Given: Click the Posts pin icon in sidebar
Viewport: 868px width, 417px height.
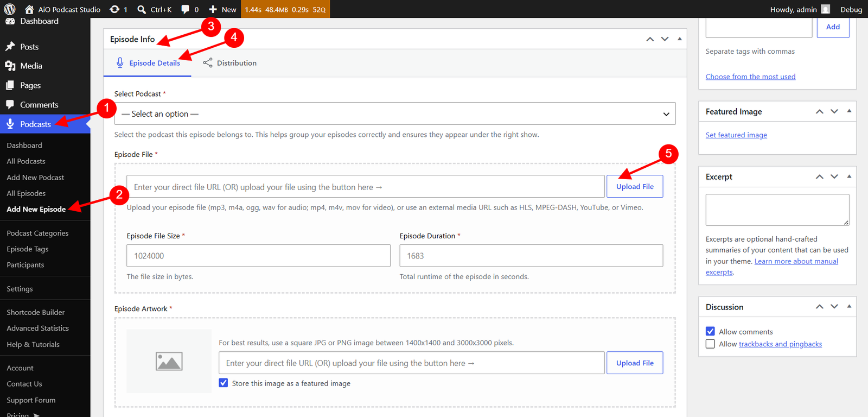Looking at the screenshot, I should pyautogui.click(x=10, y=47).
